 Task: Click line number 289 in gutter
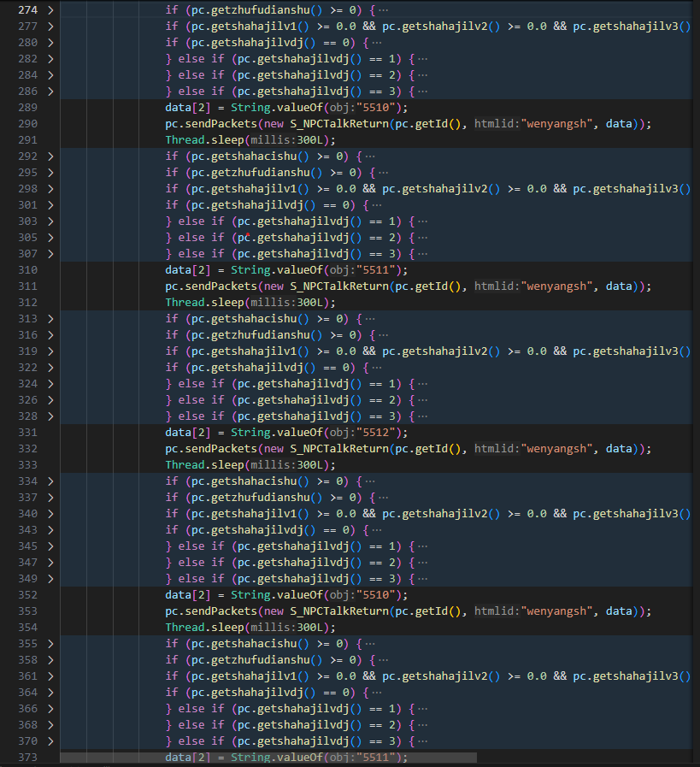27,108
